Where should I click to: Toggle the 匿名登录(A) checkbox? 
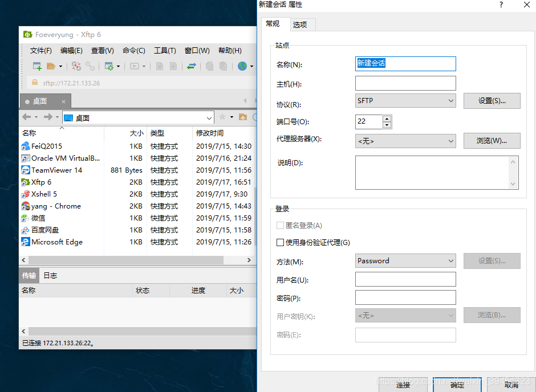coord(280,226)
